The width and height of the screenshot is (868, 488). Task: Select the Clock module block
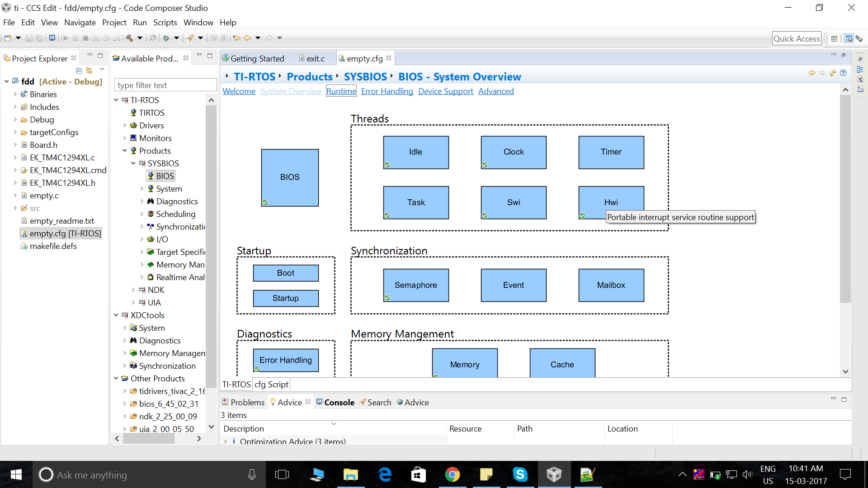click(514, 152)
